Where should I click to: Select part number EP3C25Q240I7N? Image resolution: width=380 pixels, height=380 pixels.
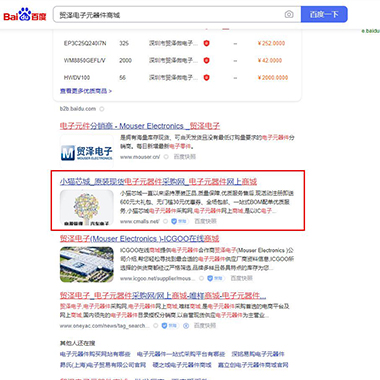(85, 43)
